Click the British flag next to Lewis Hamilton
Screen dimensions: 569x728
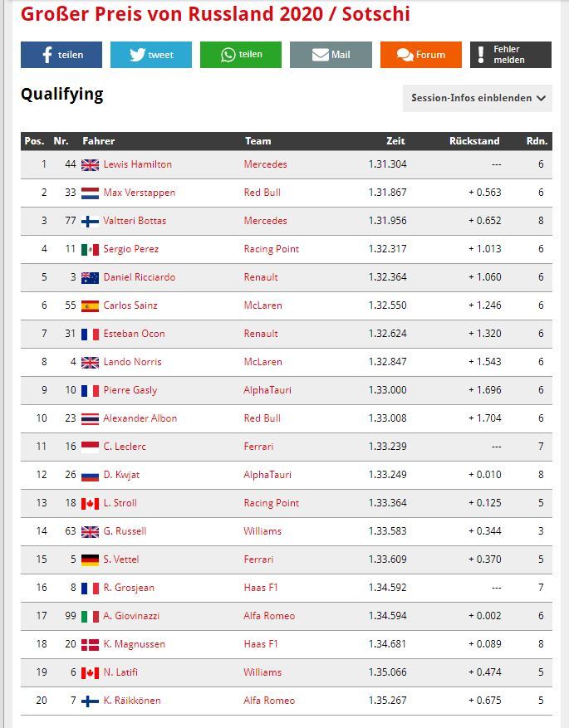(x=90, y=165)
